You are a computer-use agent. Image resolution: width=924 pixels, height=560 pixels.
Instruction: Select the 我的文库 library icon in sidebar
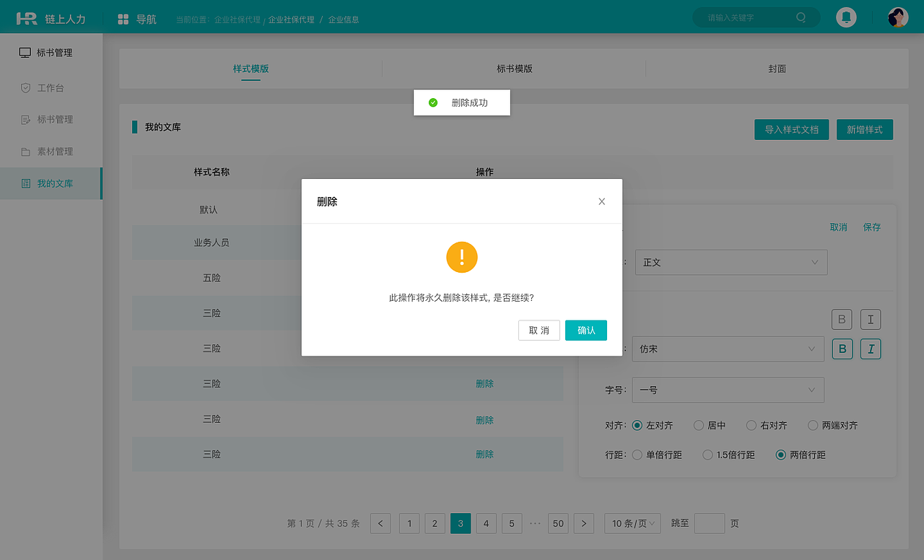tap(25, 183)
